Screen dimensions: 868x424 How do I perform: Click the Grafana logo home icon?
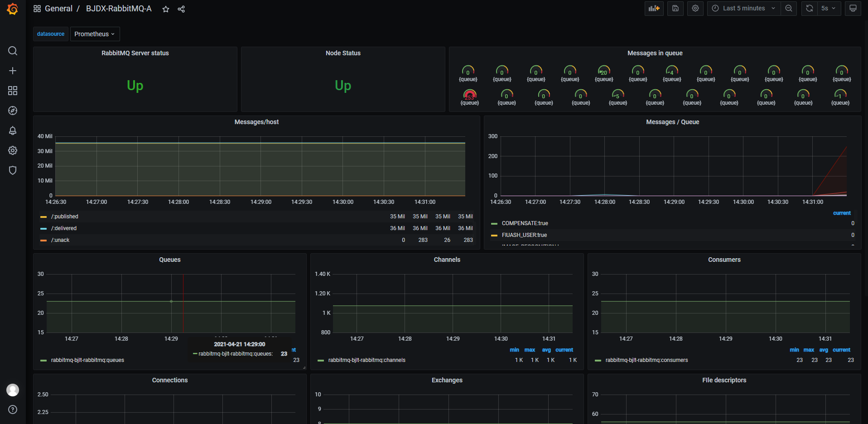[x=13, y=9]
